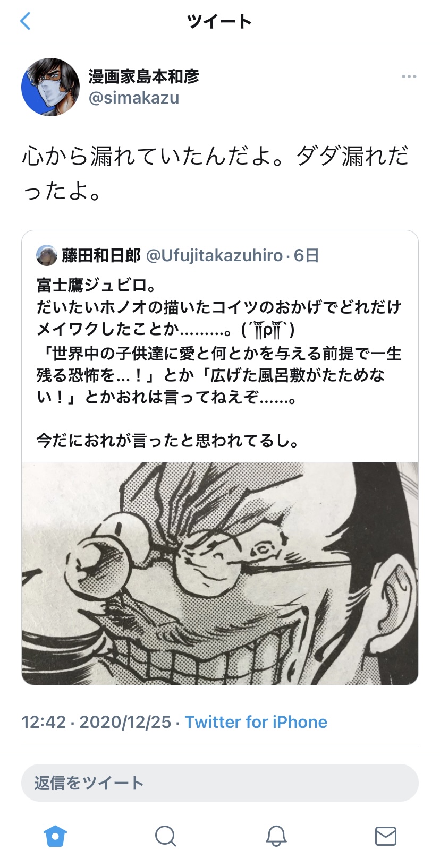Screen dimensions: 440x868
Task: Open the Notifications bell tab
Action: click(276, 836)
